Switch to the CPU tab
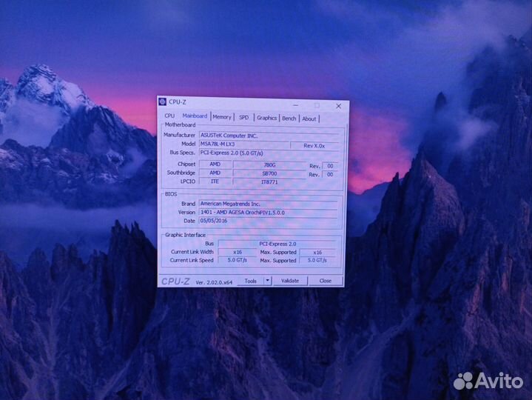Screen dimensions: 532x400 (169, 116)
